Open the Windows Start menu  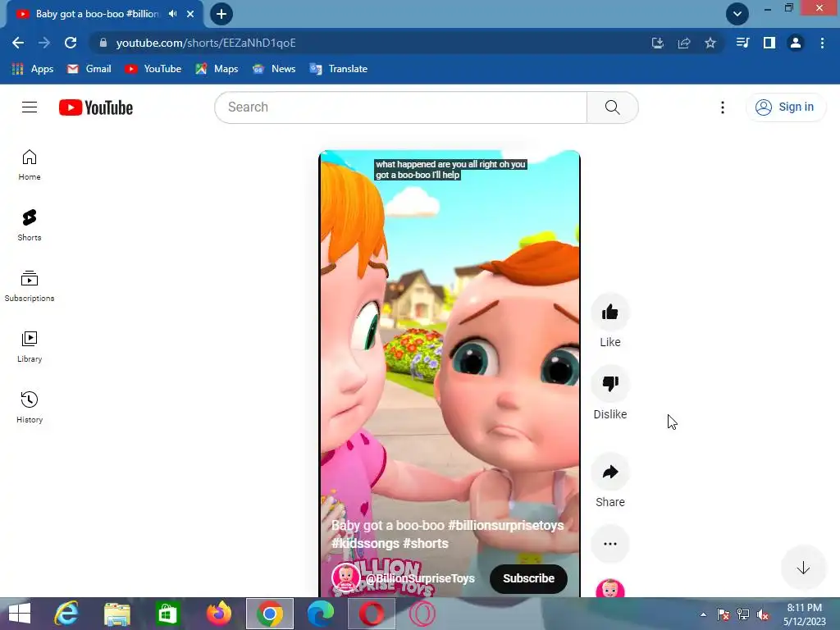tap(20, 614)
